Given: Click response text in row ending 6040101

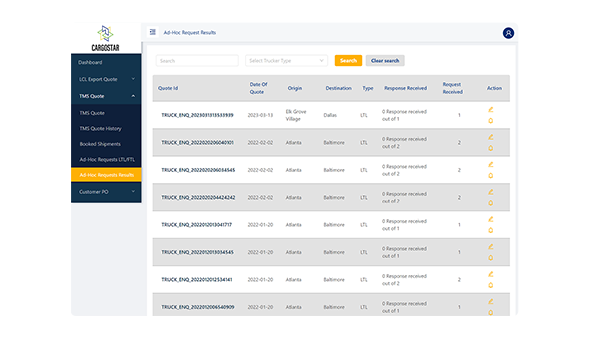Looking at the screenshot, I should 404,143.
